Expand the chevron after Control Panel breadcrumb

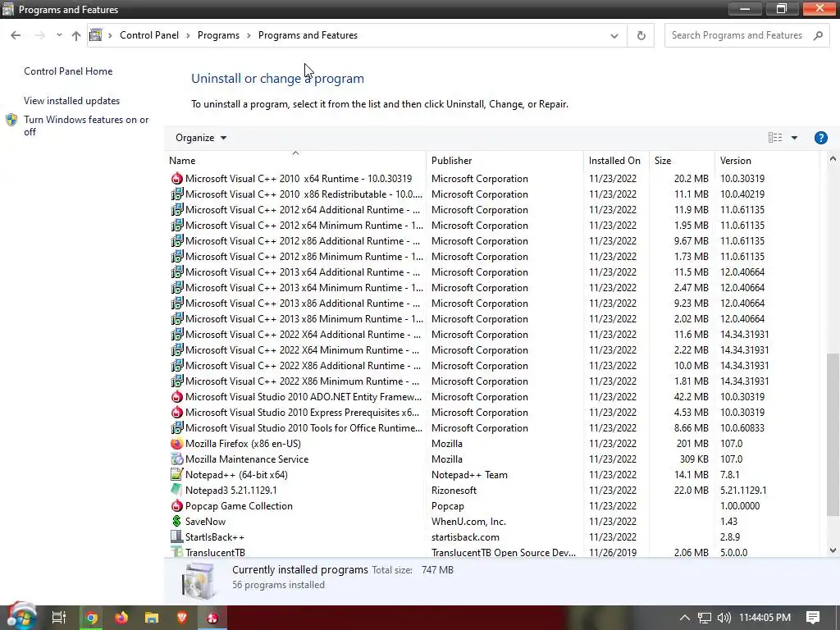[x=188, y=35]
